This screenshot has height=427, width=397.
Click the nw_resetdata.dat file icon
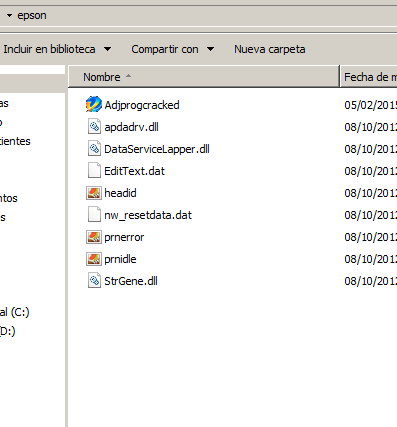[94, 215]
